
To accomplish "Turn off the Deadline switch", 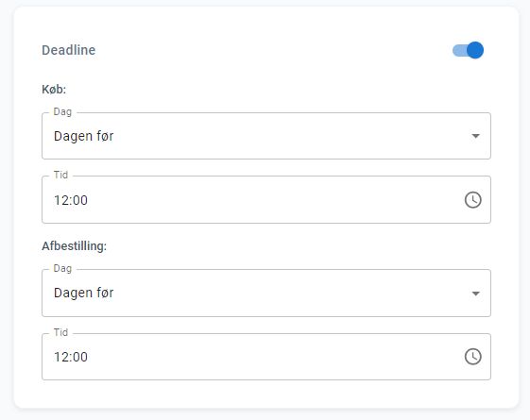I will (x=469, y=50).
